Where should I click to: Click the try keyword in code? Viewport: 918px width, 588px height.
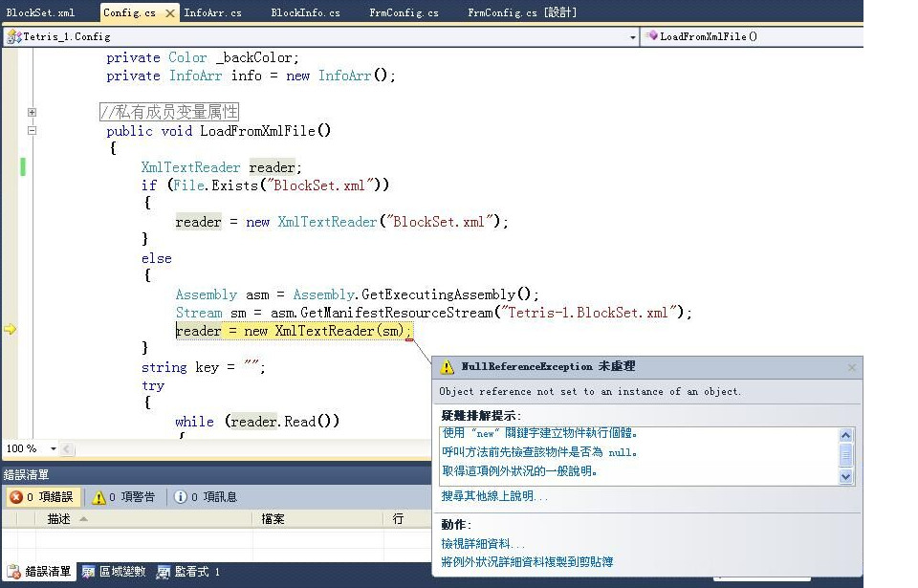153,385
